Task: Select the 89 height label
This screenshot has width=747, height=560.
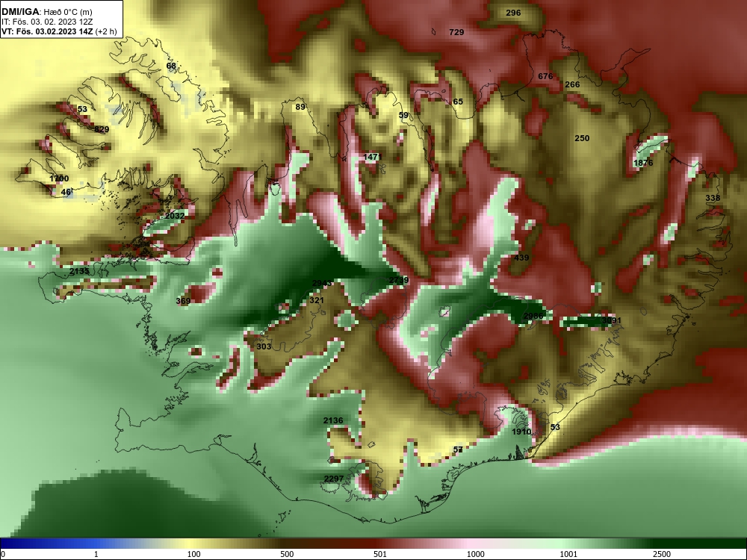Action: [x=300, y=107]
